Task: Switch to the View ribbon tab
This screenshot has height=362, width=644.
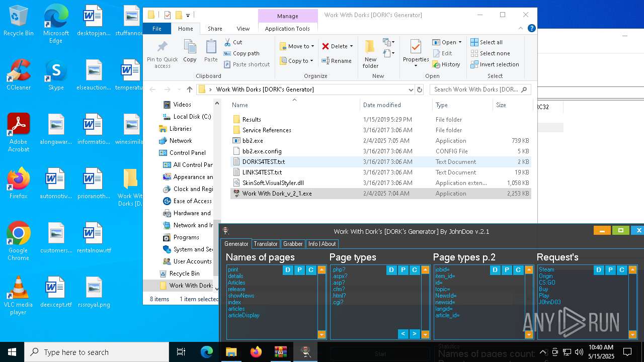Action: (243, 29)
